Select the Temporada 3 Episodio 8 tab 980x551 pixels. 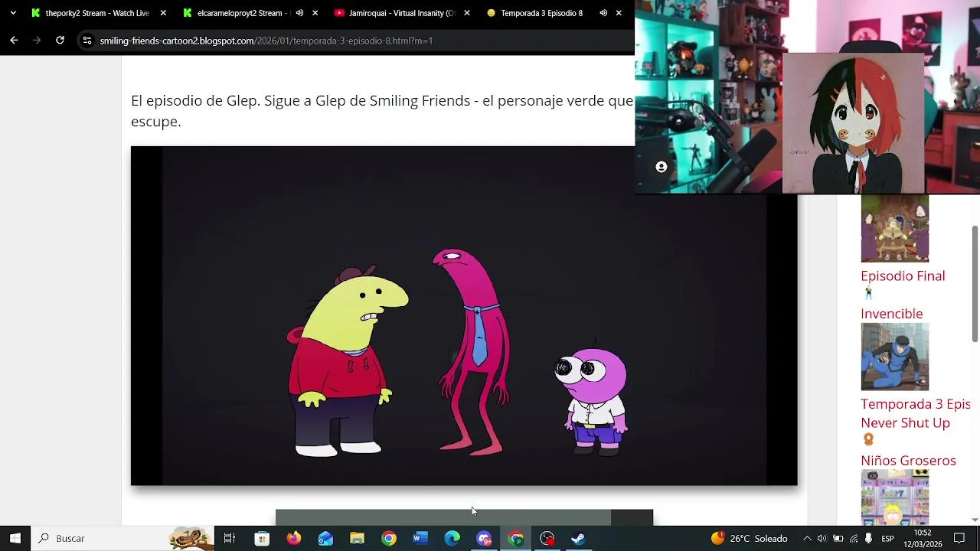(x=541, y=13)
